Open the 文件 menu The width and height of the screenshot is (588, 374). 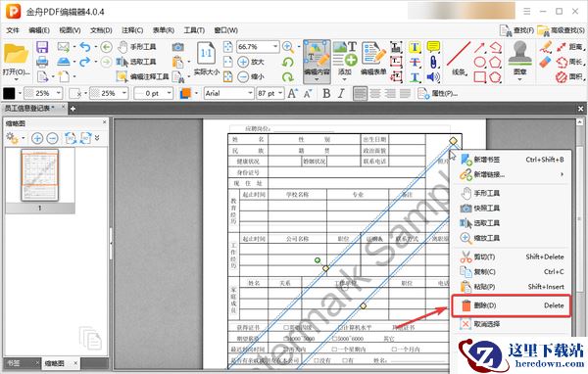click(13, 30)
